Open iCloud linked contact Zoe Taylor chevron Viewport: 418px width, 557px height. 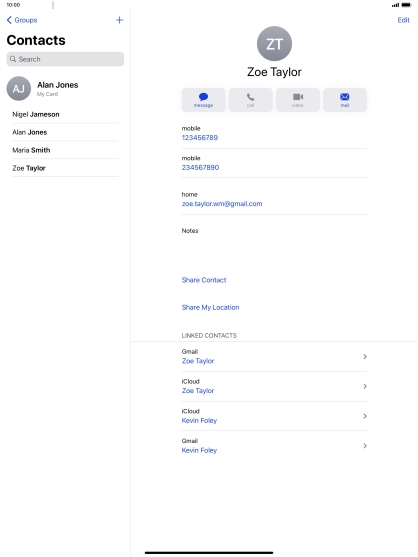[365, 386]
